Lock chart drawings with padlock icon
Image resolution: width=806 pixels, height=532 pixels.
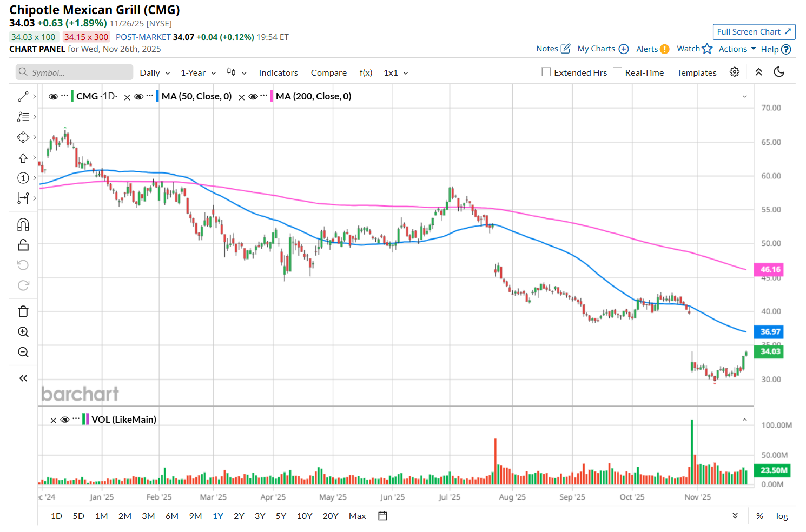coord(23,245)
